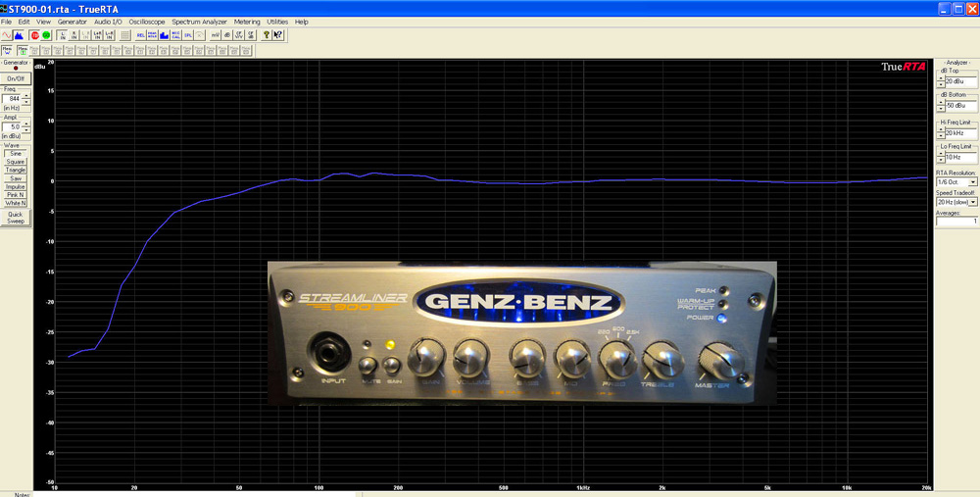Toggle the generator On/Off button

coord(16,78)
